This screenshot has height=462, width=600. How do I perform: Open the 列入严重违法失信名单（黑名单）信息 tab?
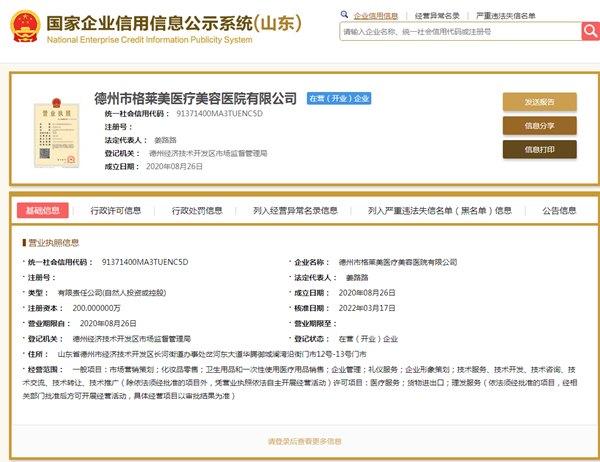[x=440, y=211]
